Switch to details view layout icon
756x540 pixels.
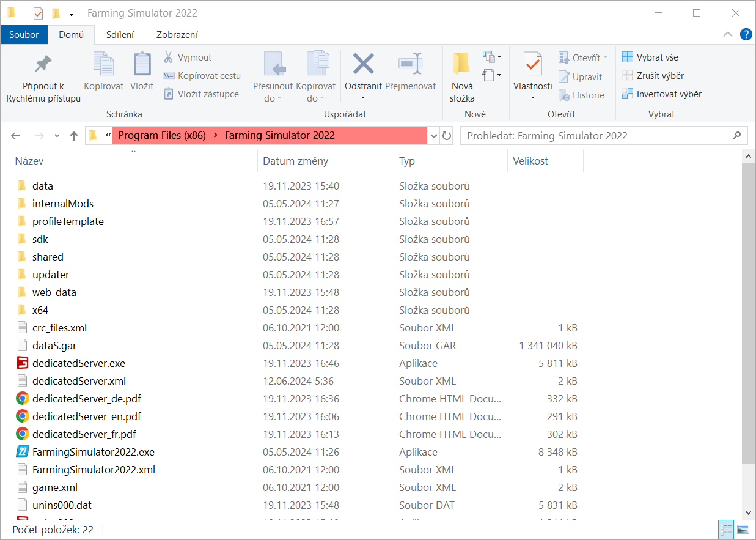[x=726, y=530]
